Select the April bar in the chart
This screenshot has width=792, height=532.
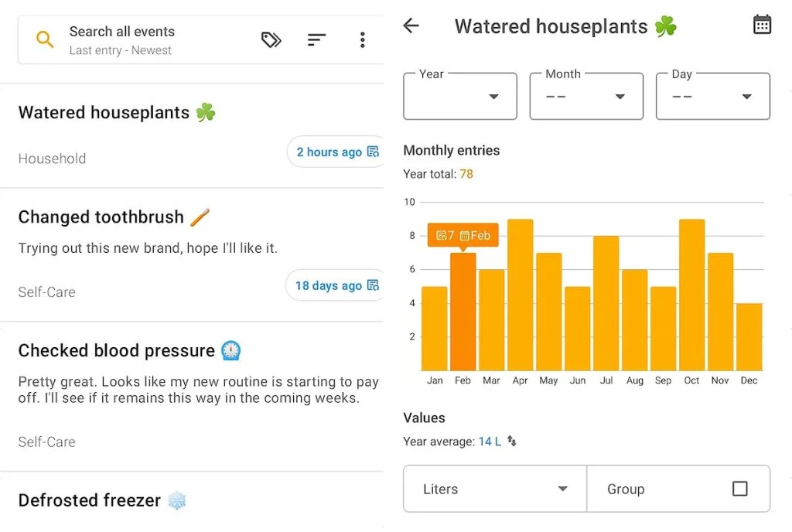pyautogui.click(x=520, y=295)
